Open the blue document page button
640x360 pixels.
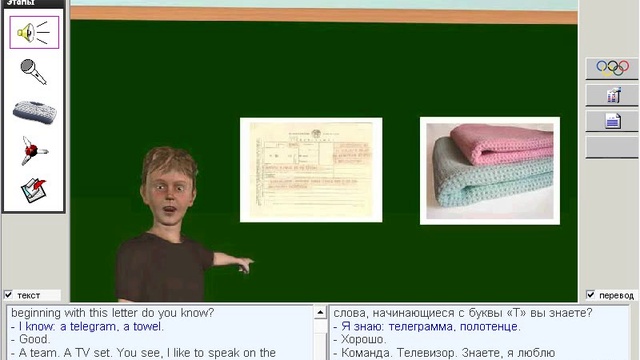pos(612,121)
